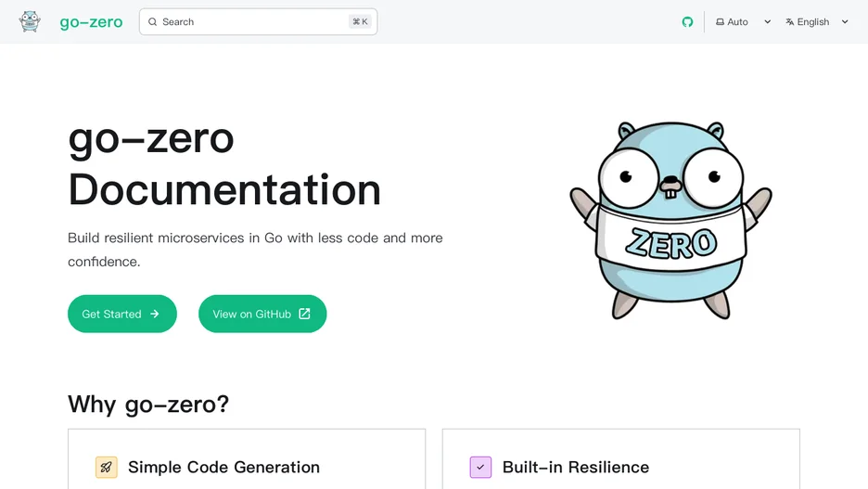Click the external link icon on GitHub button
This screenshot has height=489, width=868.
tap(304, 314)
